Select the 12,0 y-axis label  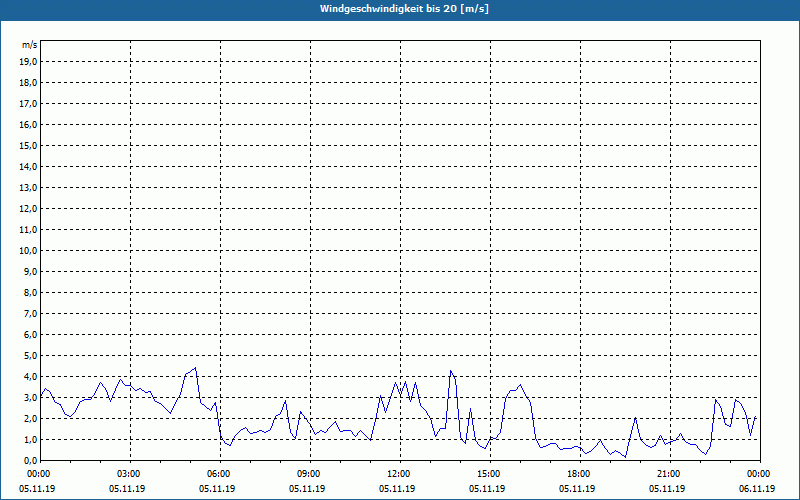(29, 208)
